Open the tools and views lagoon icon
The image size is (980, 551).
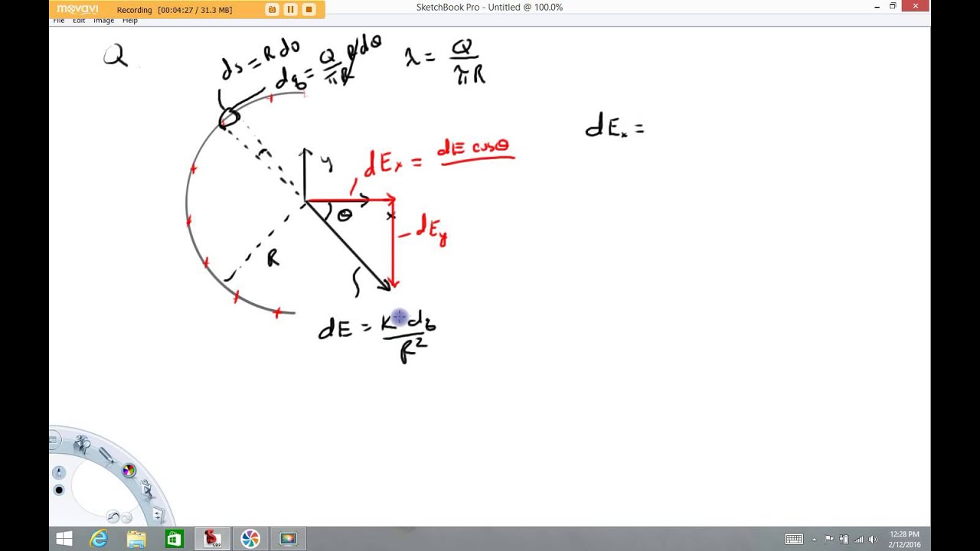pyautogui.click(x=81, y=445)
